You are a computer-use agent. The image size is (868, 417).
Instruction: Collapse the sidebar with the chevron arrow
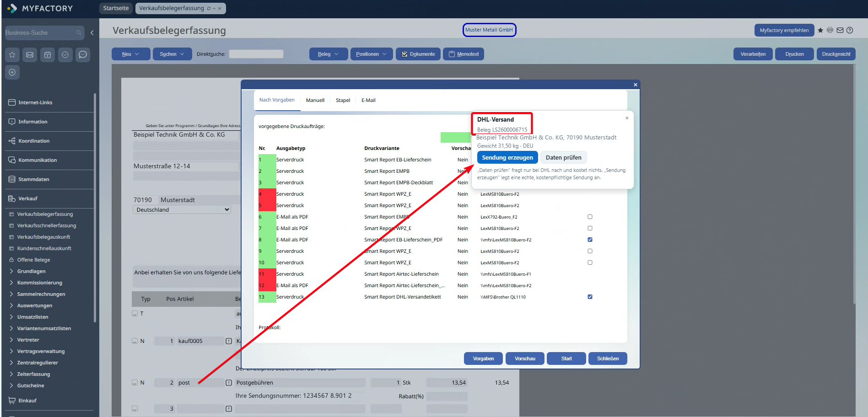tap(92, 33)
